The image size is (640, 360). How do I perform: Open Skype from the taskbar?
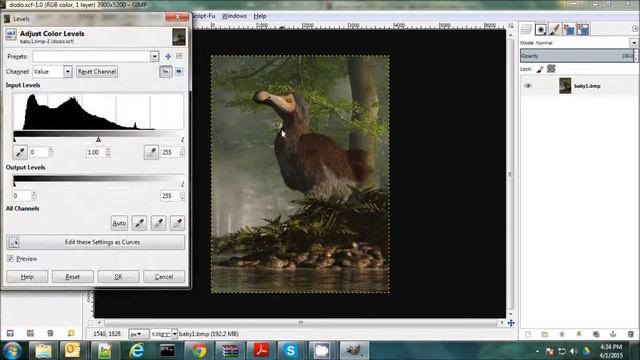(x=290, y=351)
